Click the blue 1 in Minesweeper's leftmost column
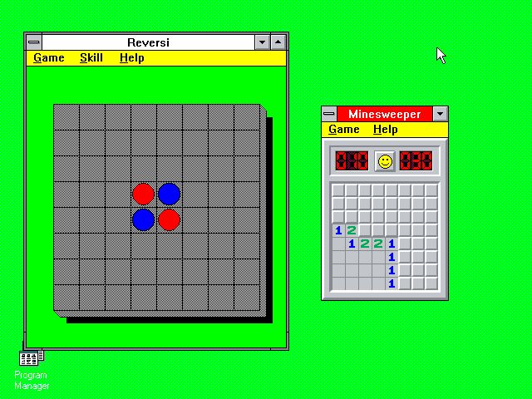The width and height of the screenshot is (532, 399). [338, 231]
